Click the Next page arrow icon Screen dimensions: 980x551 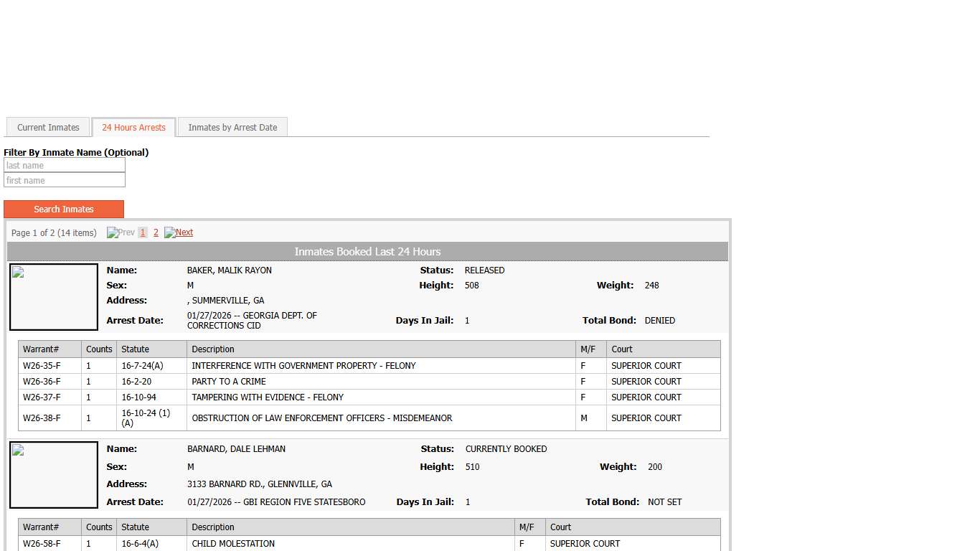click(x=170, y=232)
